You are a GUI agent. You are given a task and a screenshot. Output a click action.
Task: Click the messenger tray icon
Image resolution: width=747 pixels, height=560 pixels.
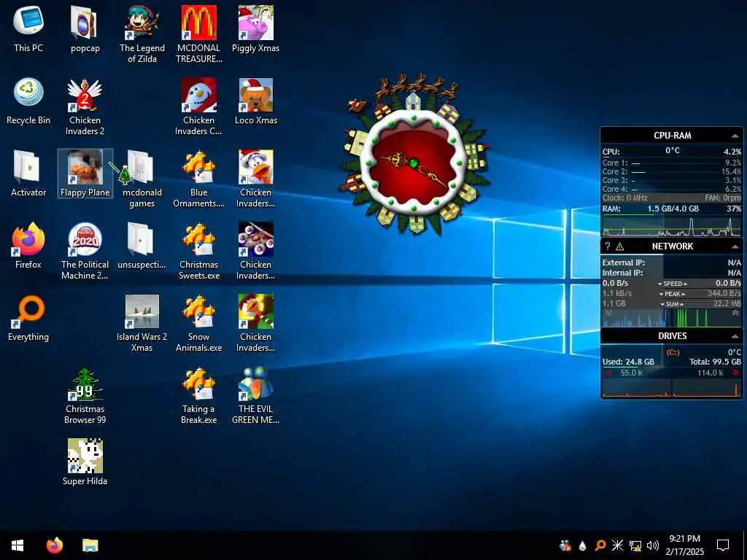coord(565,545)
